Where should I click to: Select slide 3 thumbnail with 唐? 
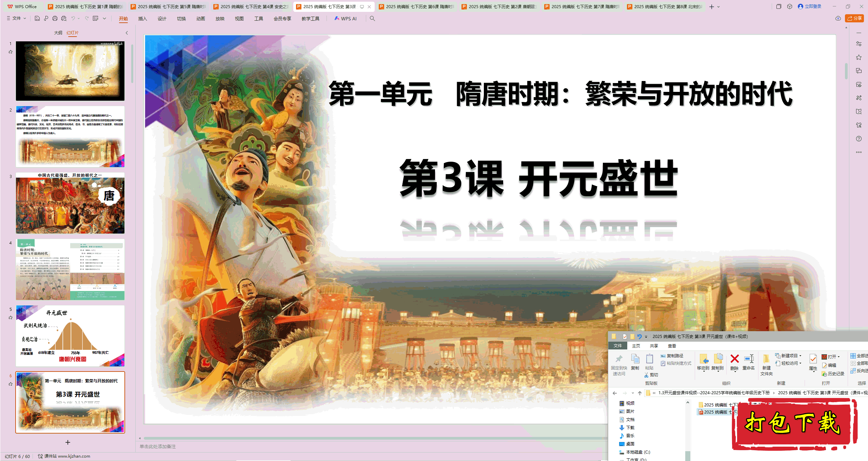click(x=70, y=203)
